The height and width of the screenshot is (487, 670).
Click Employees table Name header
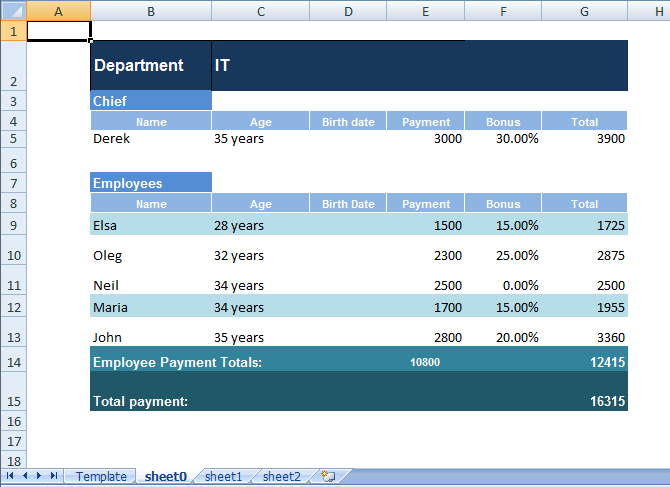(151, 203)
